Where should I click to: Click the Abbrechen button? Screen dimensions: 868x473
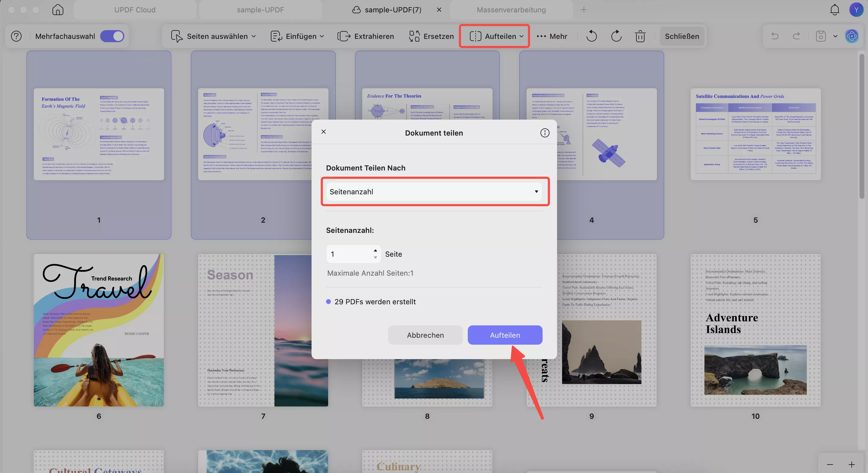tap(425, 335)
